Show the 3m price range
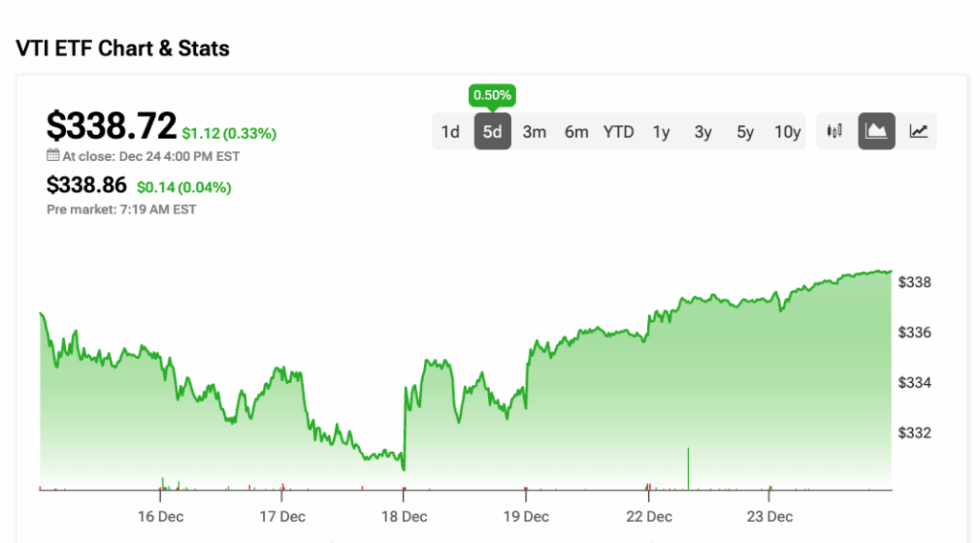Screen dimensions: 980x543 [534, 132]
